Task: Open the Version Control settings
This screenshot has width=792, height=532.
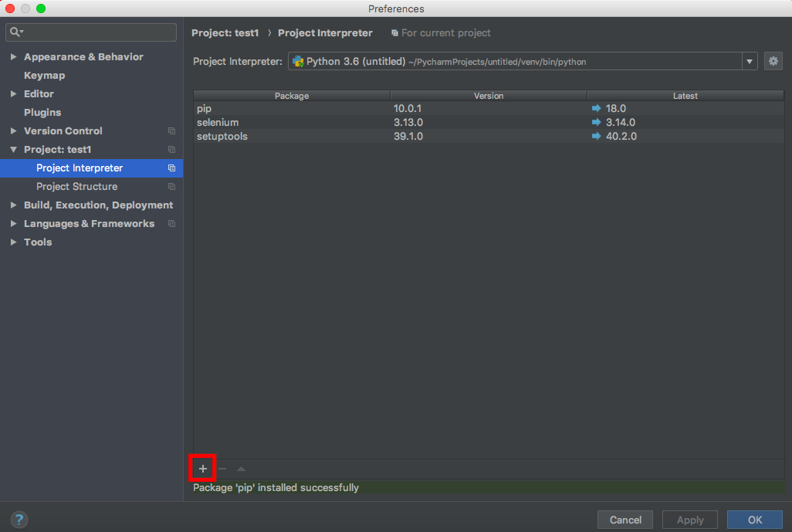Action: tap(64, 130)
